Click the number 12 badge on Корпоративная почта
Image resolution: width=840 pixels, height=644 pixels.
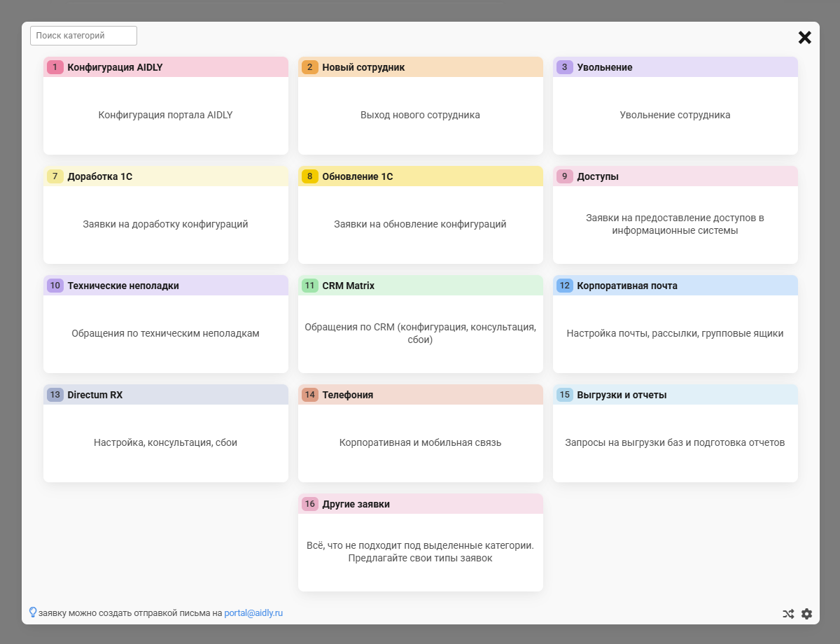565,286
